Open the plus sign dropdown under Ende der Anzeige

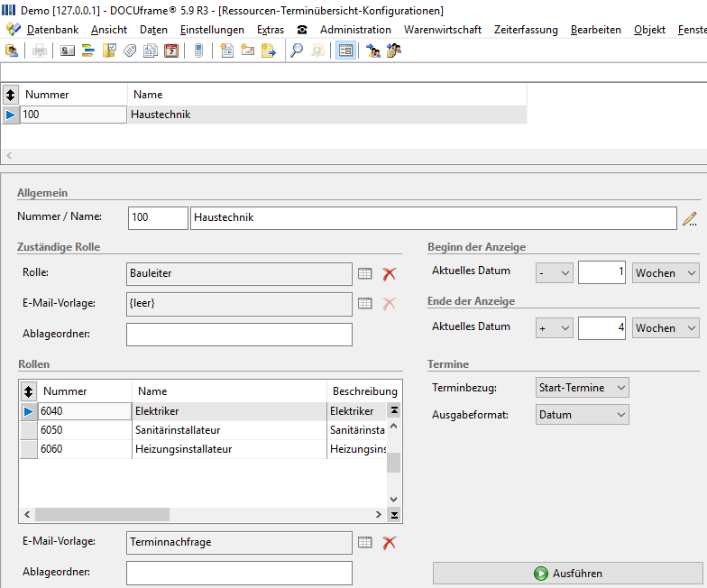[x=554, y=328]
